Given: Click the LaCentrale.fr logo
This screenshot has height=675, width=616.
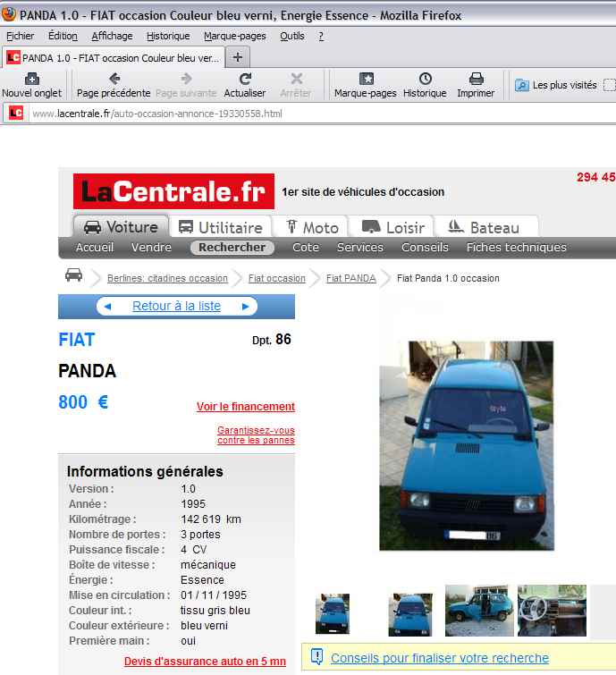Looking at the screenshot, I should [x=173, y=191].
